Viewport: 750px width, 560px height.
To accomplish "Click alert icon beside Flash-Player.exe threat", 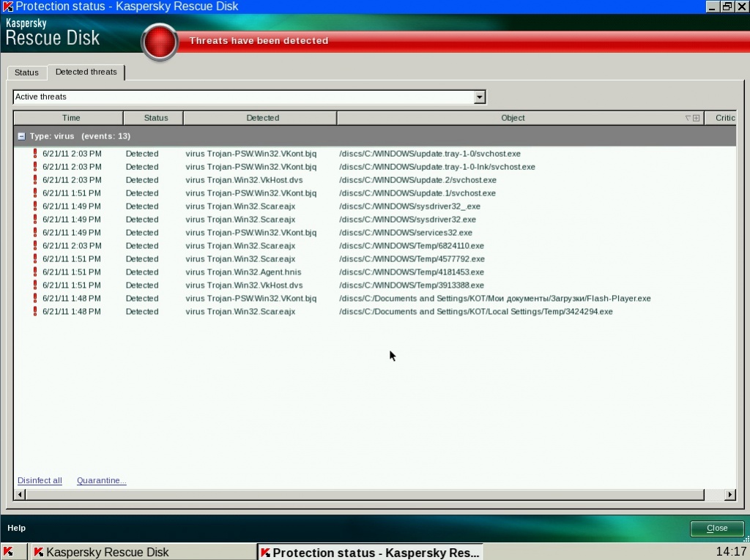I will click(x=34, y=299).
